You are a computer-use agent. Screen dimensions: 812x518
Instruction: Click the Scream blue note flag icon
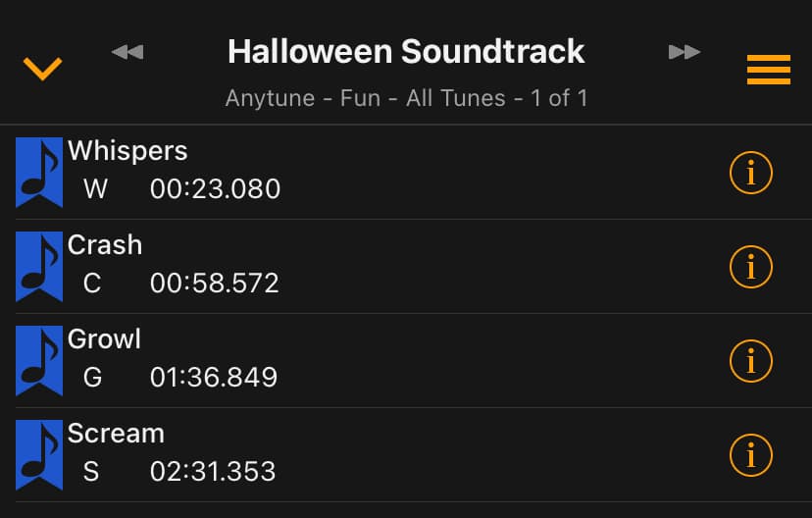[x=39, y=455]
